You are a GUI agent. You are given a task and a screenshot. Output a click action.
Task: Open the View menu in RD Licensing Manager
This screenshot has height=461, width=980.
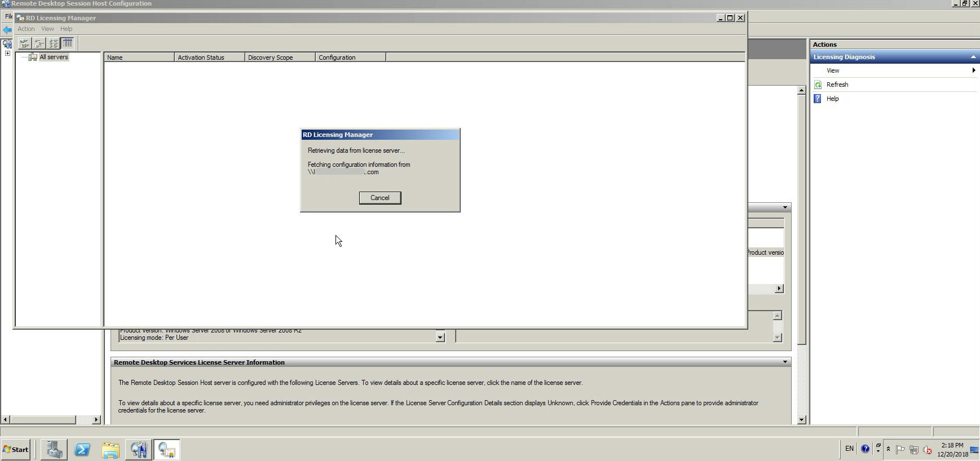click(47, 29)
